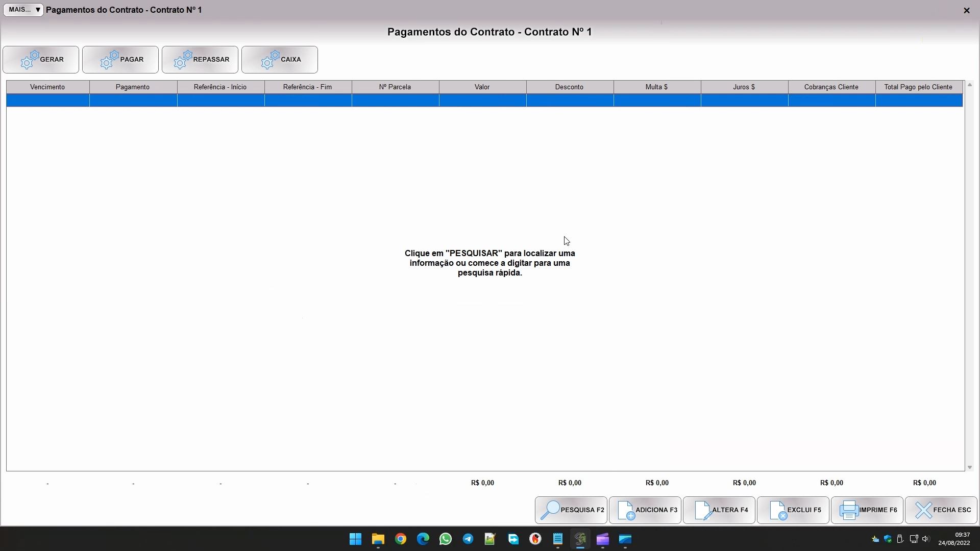The image size is (980, 551).
Task: Edit the record with ALTERA F4
Action: tap(719, 510)
